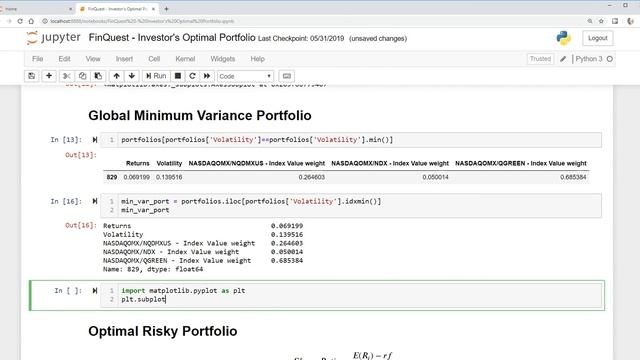Screen dimensions: 640x360
Task: Open the Help menu
Action: pyautogui.click(x=258, y=59)
